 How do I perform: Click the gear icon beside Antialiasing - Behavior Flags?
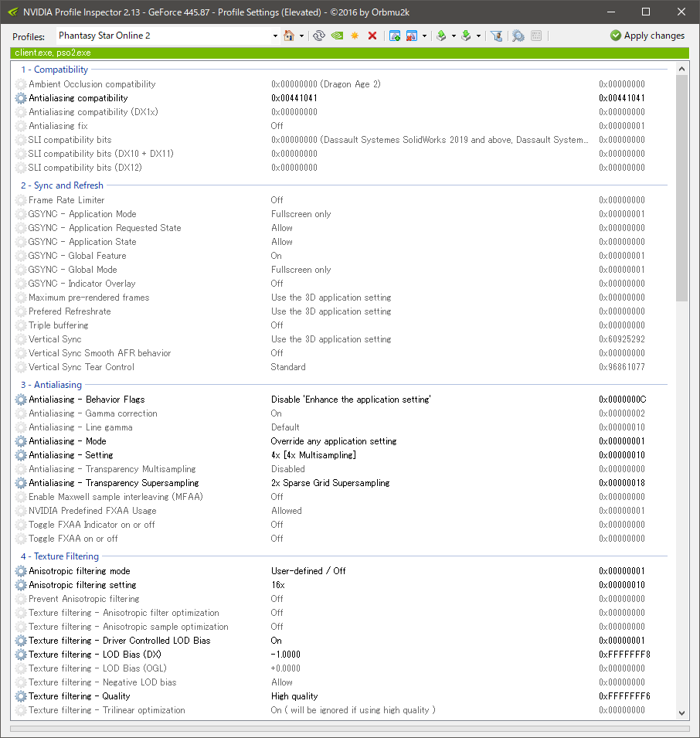(21, 400)
